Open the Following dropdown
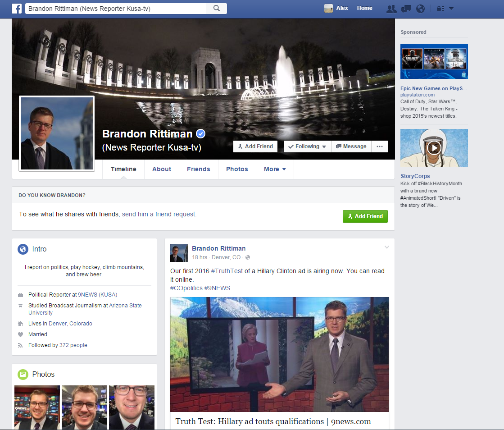 307,146
